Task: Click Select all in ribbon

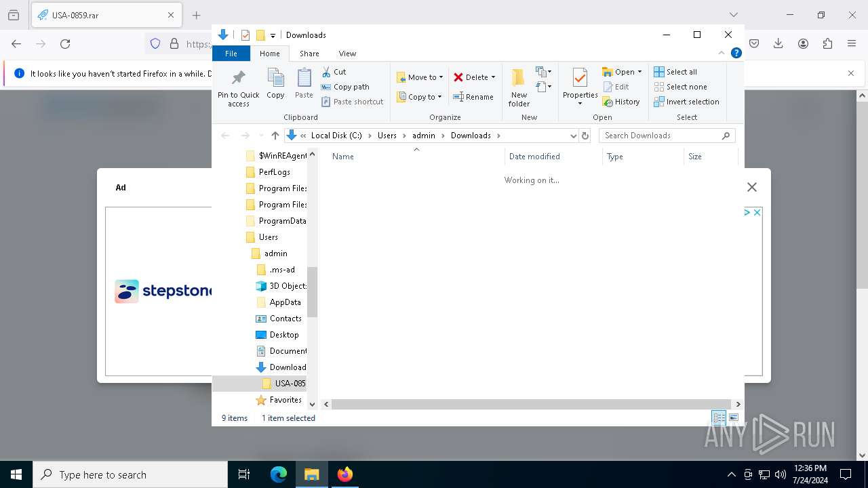Action: click(675, 72)
